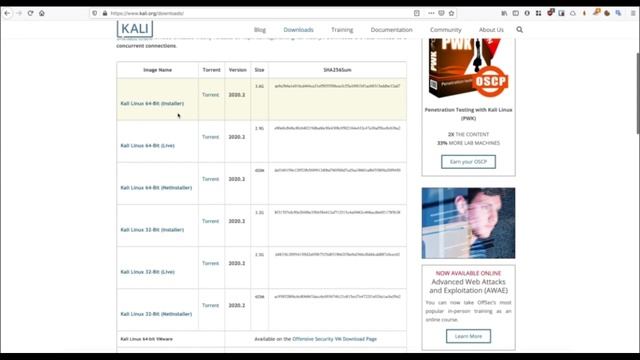Click version 2020.2 in 64-Bit (Installer) row
The image size is (640, 360).
237,95
